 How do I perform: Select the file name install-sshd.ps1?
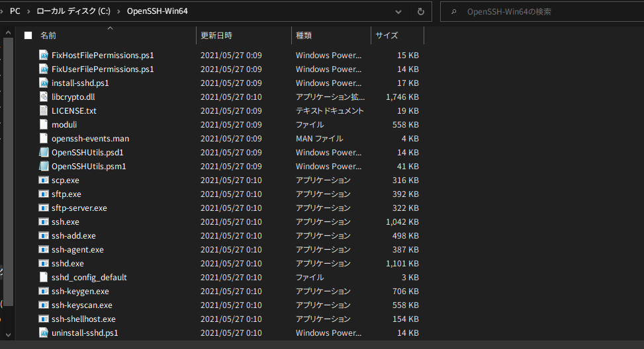[80, 83]
